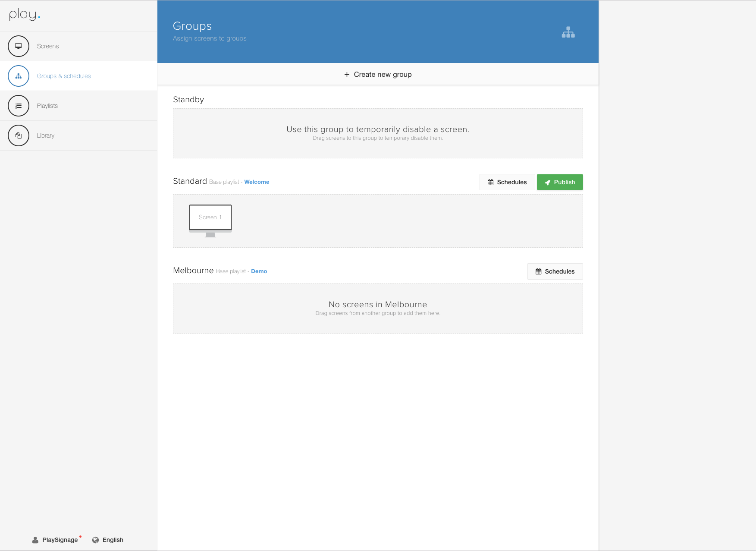Go to Playlists menu label
This screenshot has height=551, width=756.
[x=47, y=106]
